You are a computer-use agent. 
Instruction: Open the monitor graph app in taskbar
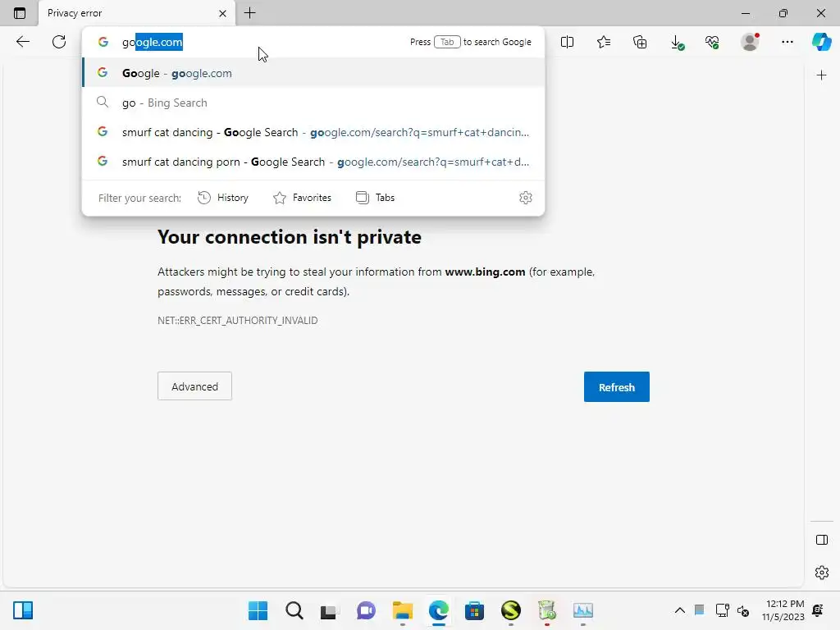click(x=583, y=610)
